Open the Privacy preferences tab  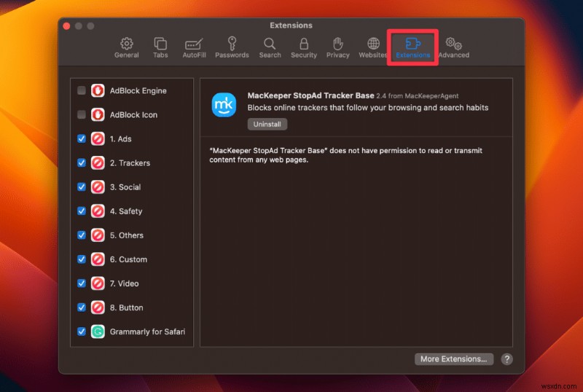[x=337, y=47]
